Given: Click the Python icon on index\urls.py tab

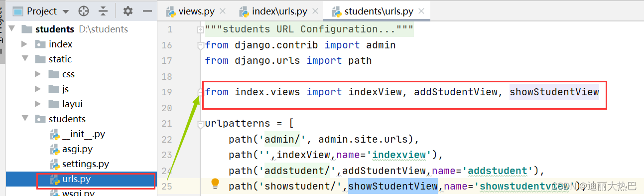Looking at the screenshot, I should pyautogui.click(x=244, y=11).
